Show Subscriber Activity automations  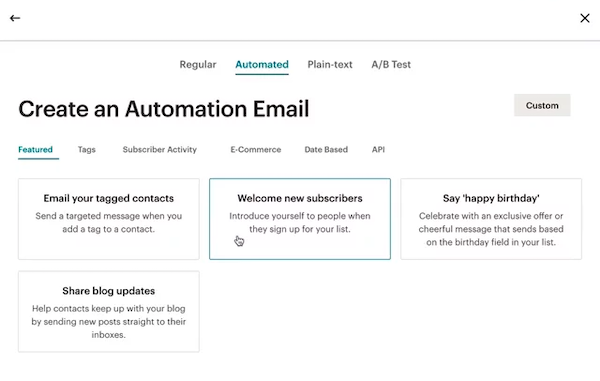[x=160, y=150]
